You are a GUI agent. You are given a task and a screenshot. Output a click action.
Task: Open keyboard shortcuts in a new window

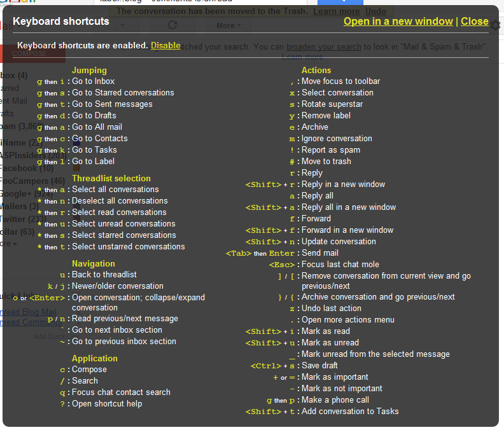tap(398, 21)
